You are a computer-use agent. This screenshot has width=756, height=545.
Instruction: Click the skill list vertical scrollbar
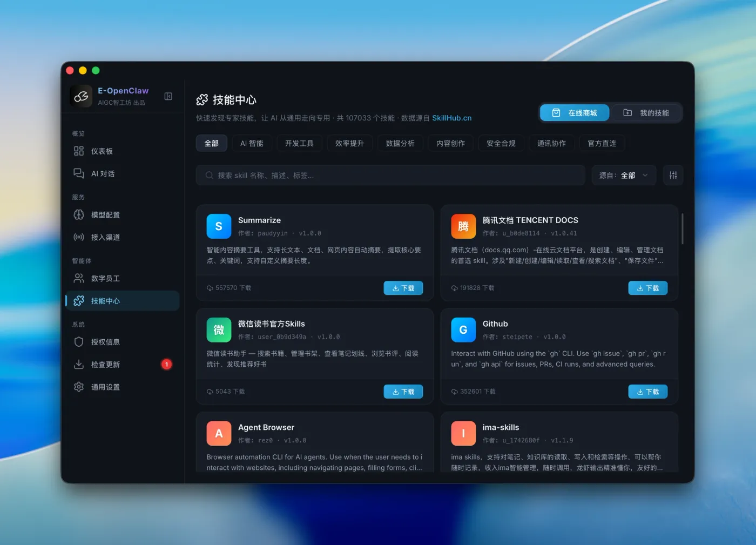pyautogui.click(x=683, y=228)
